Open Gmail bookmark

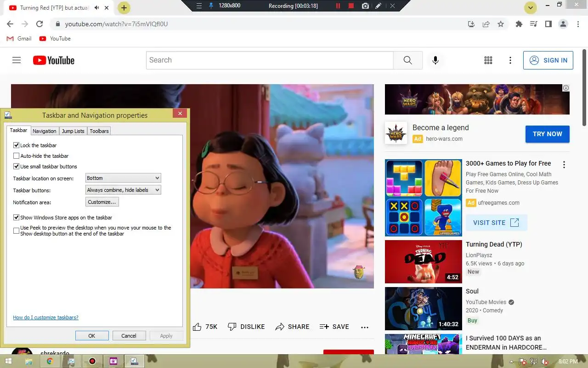[19, 39]
